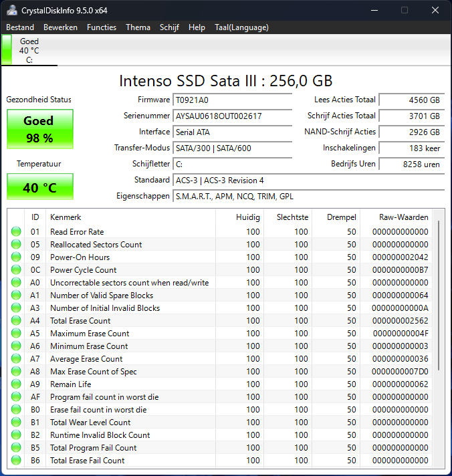Open the Taal(Language) menu

click(x=241, y=27)
